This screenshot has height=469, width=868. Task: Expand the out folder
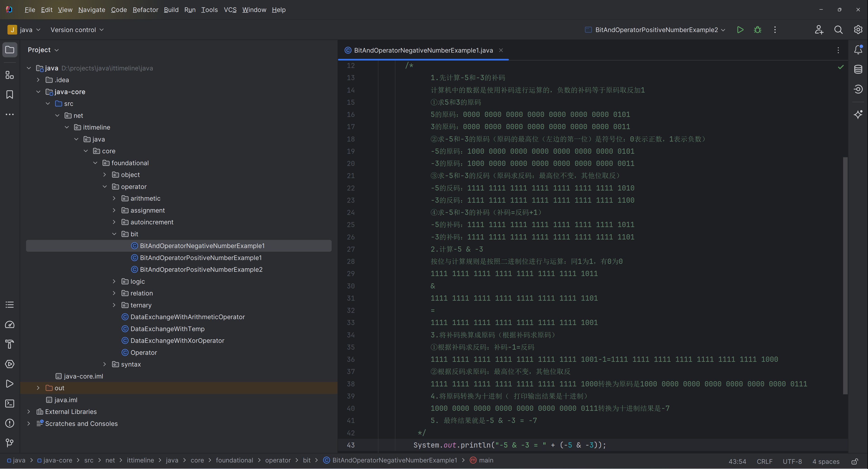(x=38, y=388)
